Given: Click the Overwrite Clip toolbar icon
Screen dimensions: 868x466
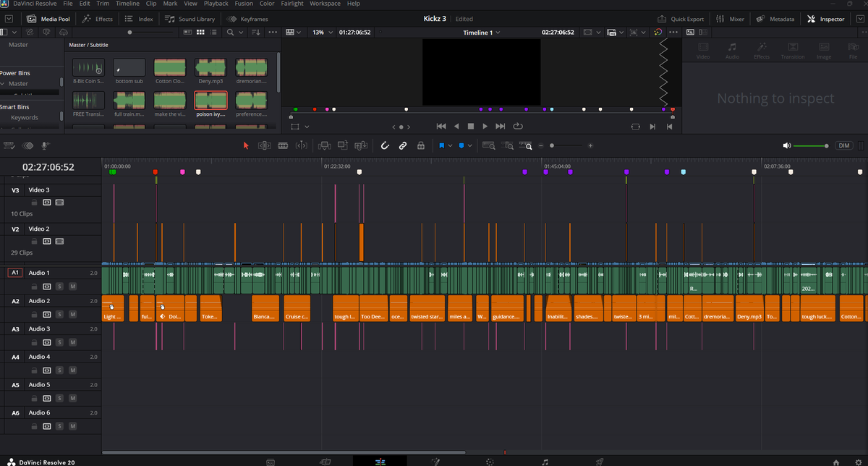Looking at the screenshot, I should pos(344,145).
